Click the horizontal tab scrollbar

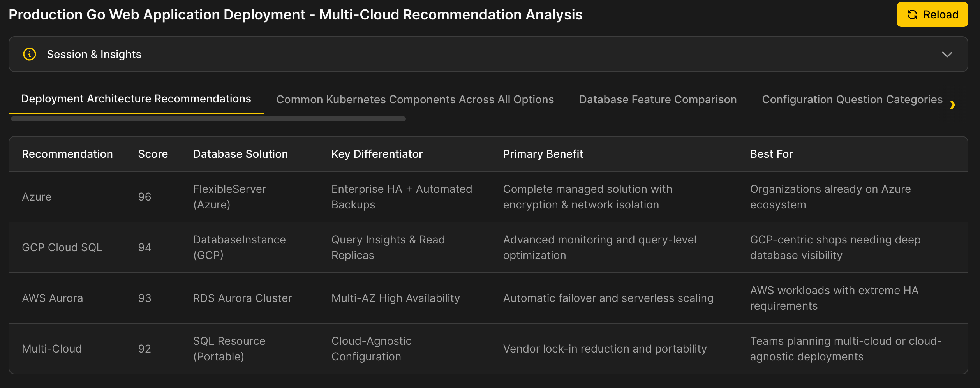pyautogui.click(x=208, y=118)
